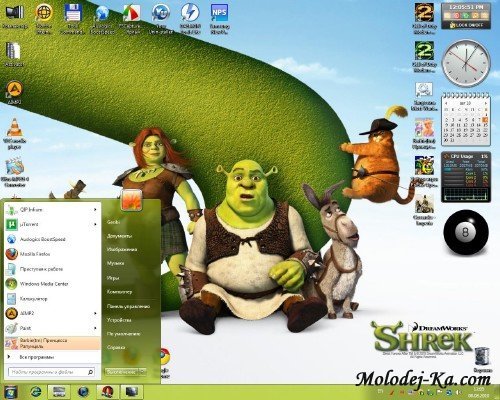Open the Recycle Bin icon
Image resolution: width=500 pixels, height=400 pixels.
pyautogui.click(x=482, y=360)
